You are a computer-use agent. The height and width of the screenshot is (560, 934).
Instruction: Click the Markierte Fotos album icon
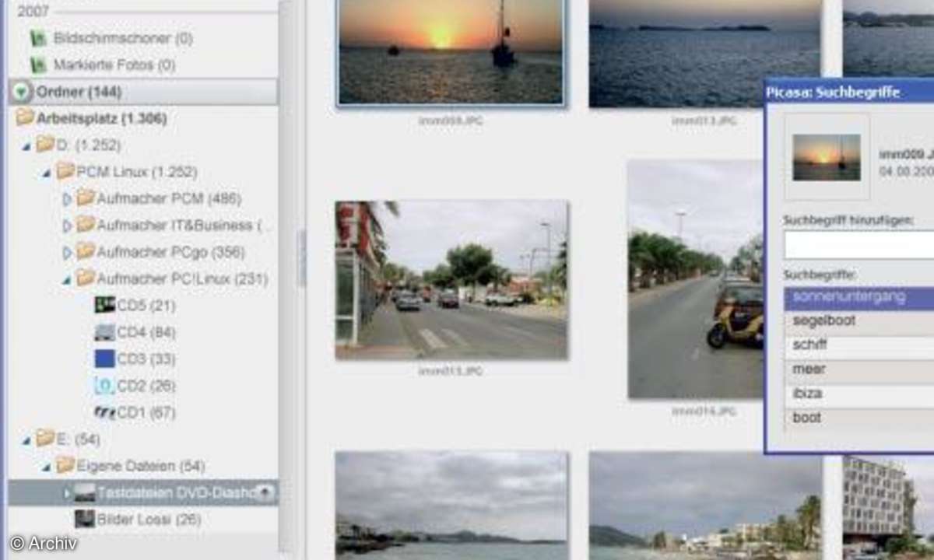pyautogui.click(x=38, y=65)
